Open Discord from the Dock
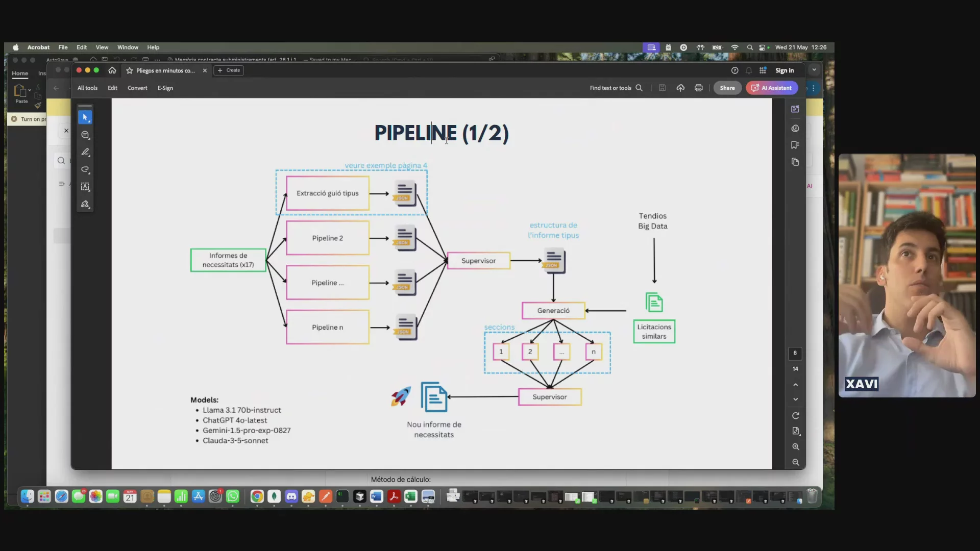This screenshot has width=980, height=551. pos(291,496)
